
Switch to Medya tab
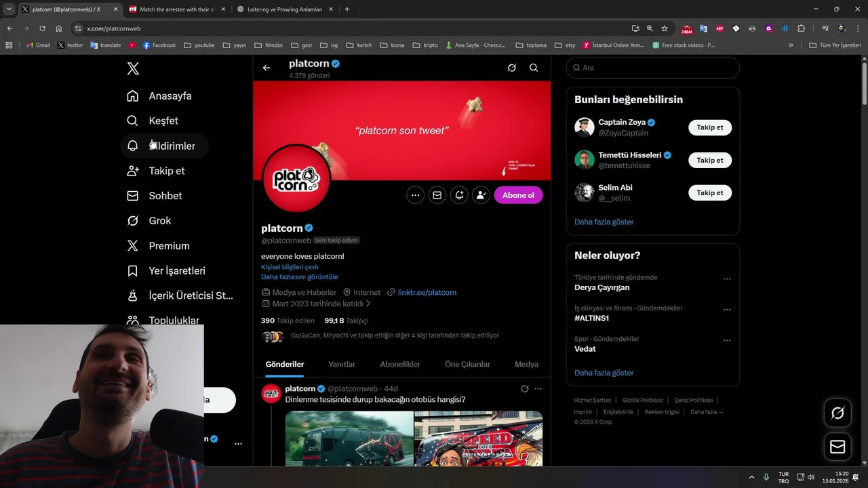point(526,364)
